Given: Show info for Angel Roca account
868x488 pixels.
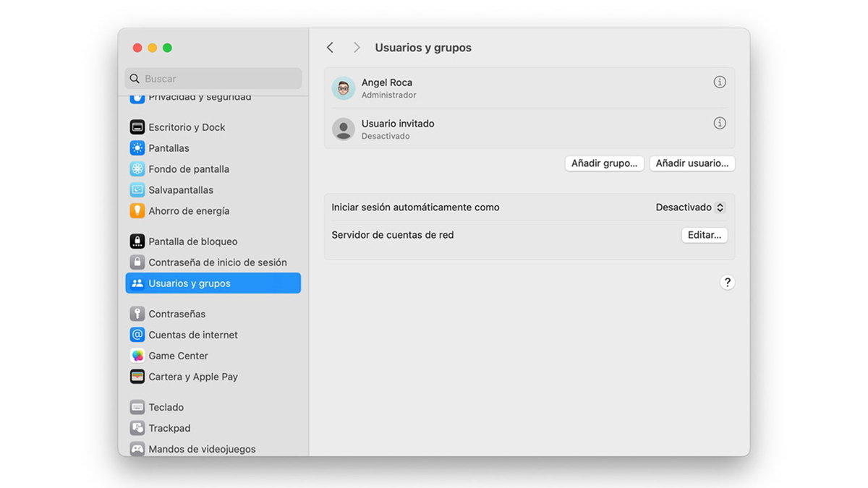Looking at the screenshot, I should tap(719, 82).
